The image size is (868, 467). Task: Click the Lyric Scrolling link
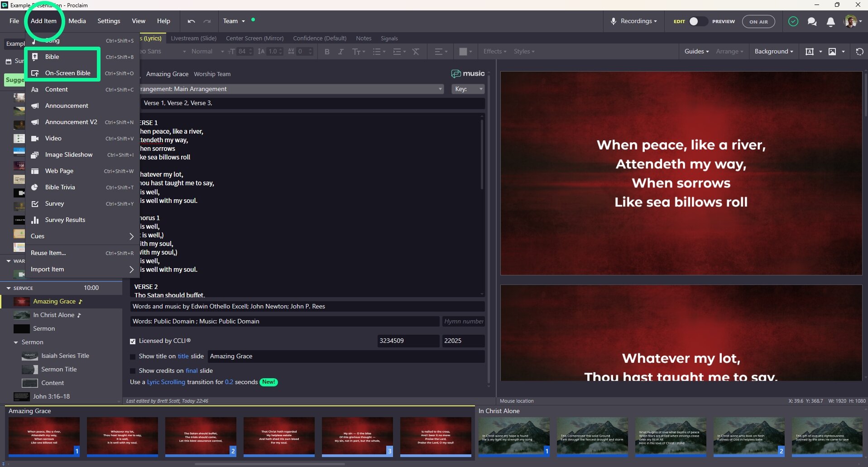(x=166, y=382)
